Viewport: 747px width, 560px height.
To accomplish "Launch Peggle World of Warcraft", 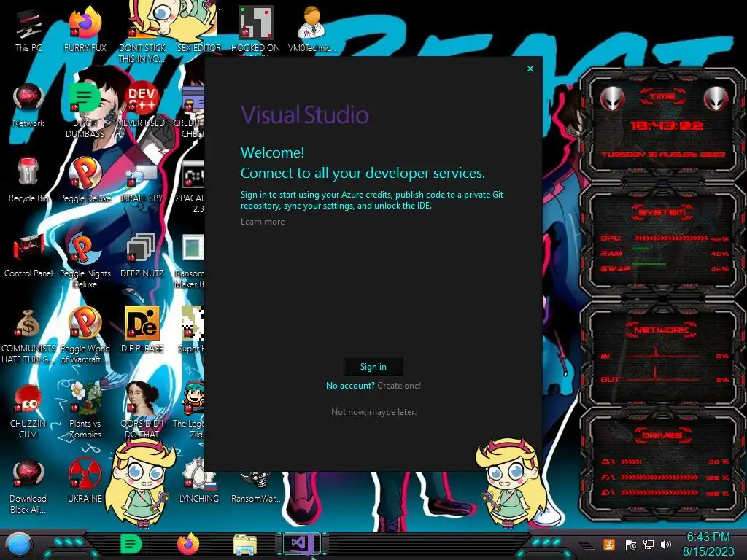I will point(85,335).
